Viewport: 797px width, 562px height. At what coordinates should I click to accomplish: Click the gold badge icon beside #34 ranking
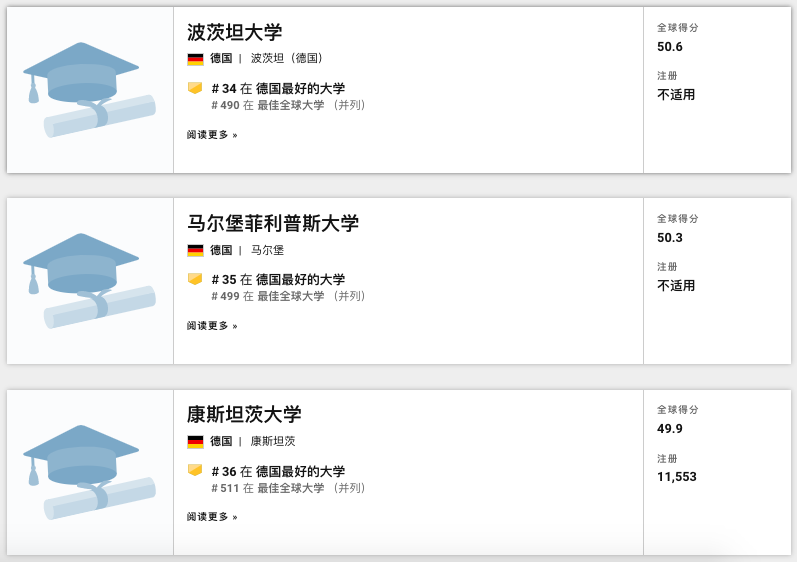(195, 88)
